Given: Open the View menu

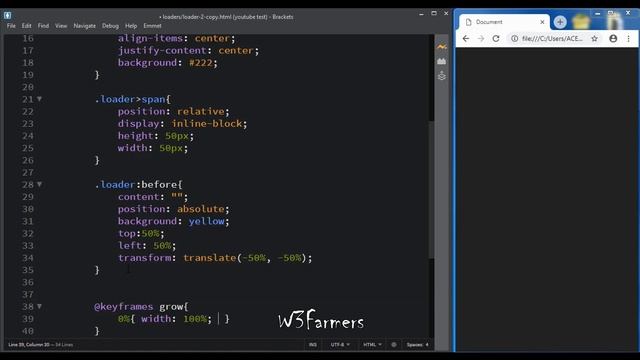Looking at the screenshot, I should pos(61,26).
